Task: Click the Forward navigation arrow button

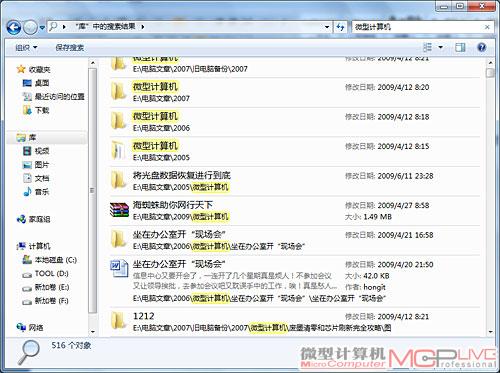Action: pyautogui.click(x=30, y=27)
